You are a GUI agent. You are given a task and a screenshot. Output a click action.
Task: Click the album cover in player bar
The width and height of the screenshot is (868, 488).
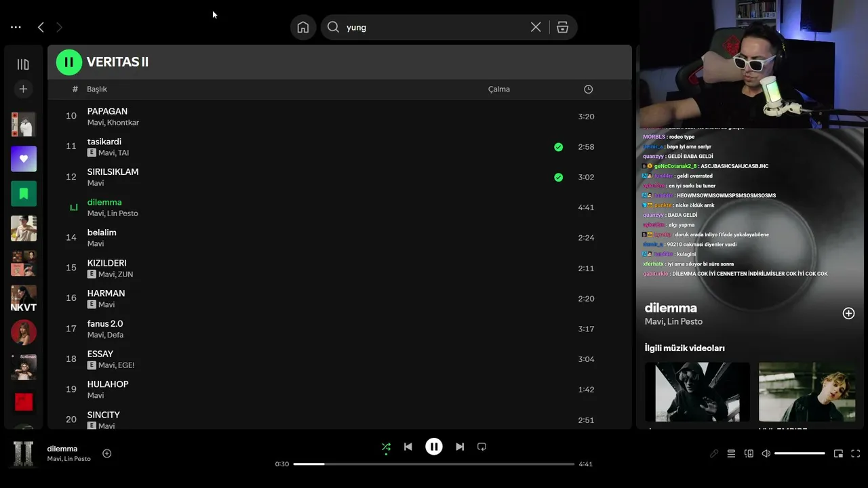[24, 453]
